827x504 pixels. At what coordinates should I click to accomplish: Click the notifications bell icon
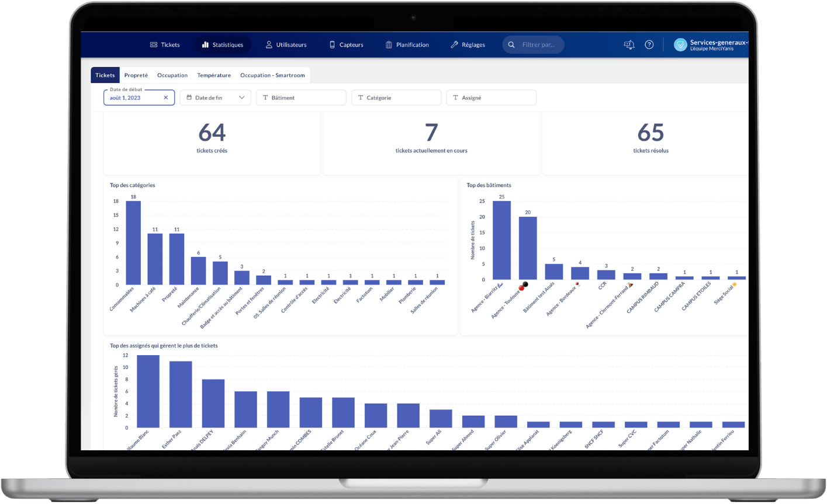629,45
